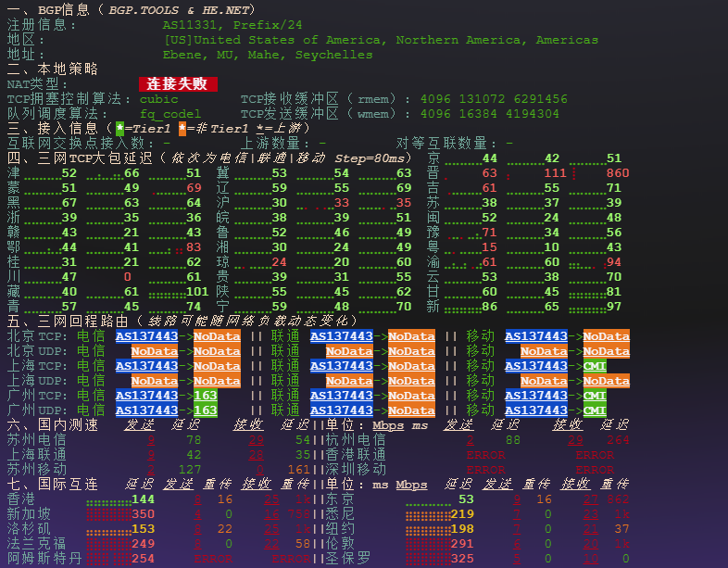Click CMI hop in 上海 TCP 移动 row
The image size is (728, 568).
tap(594, 366)
